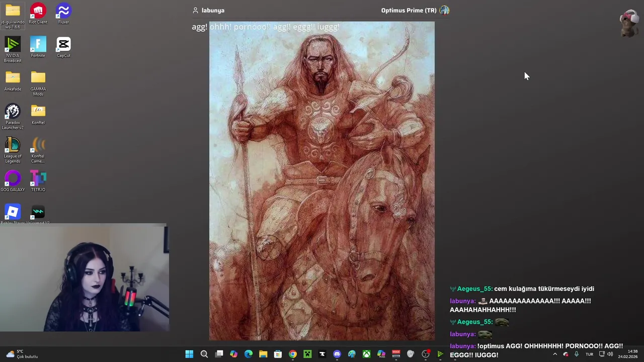644x362 pixels.
Task: Launch Microsoft Edge from taskbar
Action: click(249, 354)
